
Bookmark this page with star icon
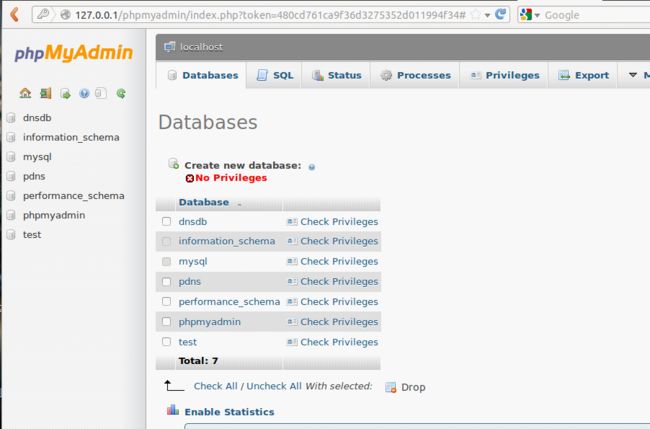point(475,15)
